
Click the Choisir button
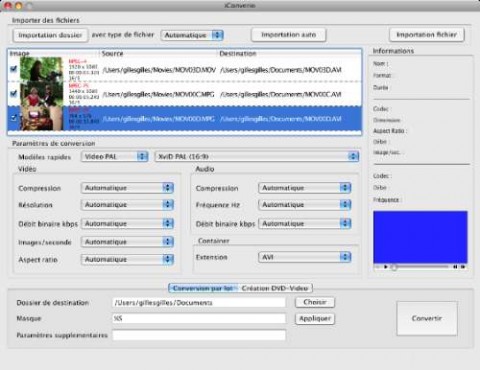coord(315,302)
